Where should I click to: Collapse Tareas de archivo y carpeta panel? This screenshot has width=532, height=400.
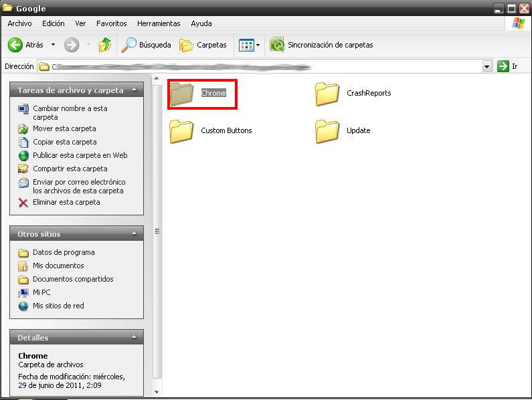135,90
